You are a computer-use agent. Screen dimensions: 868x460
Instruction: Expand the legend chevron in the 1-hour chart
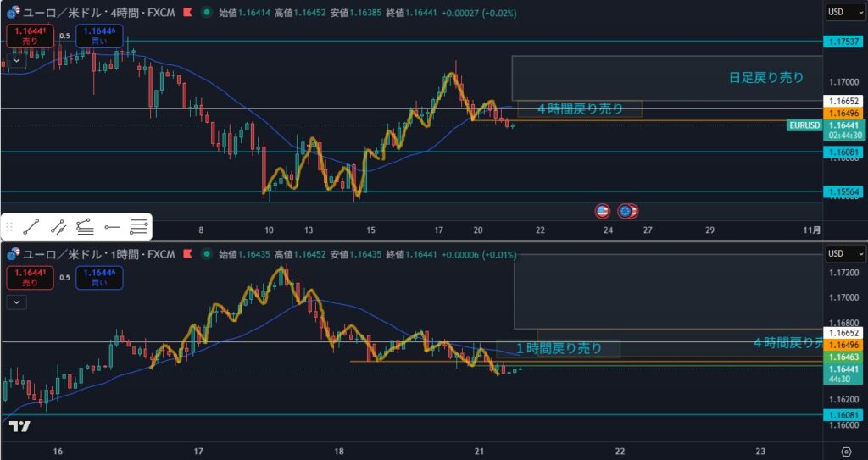point(16,301)
